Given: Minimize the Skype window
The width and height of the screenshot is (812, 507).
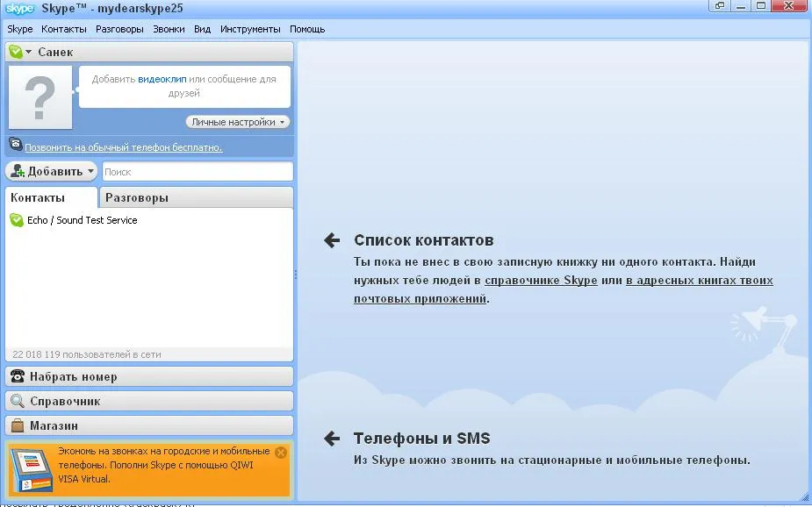Looking at the screenshot, I should click(741, 6).
